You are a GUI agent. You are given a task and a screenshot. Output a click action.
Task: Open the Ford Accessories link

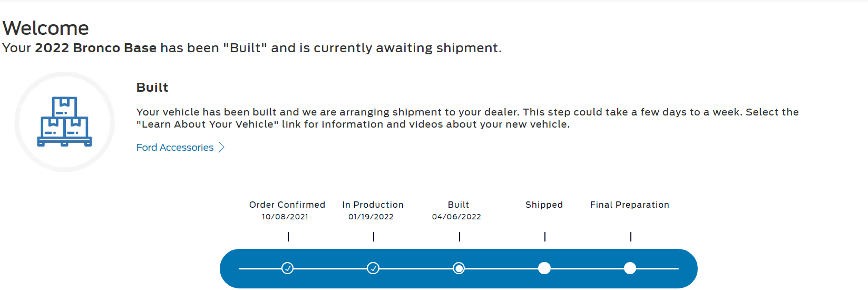(175, 148)
